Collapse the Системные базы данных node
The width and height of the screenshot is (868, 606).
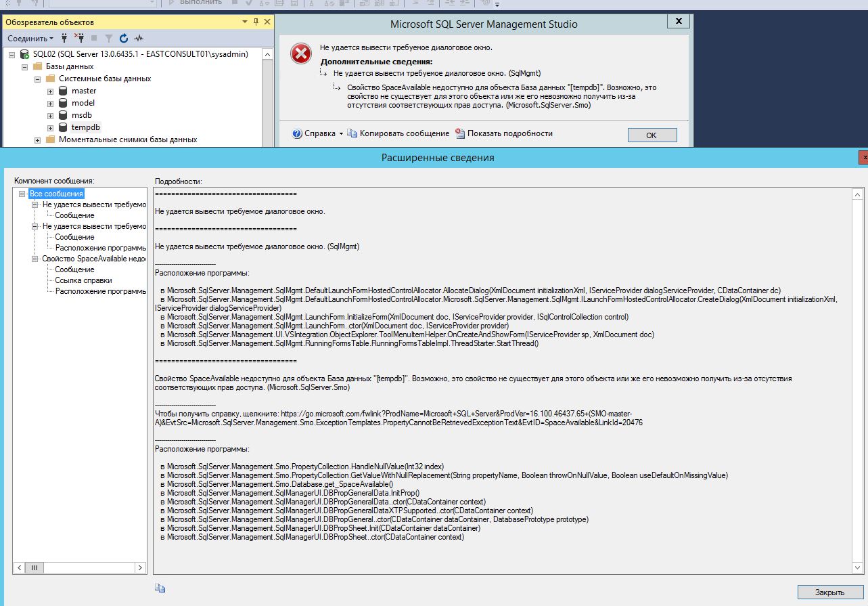coord(37,79)
